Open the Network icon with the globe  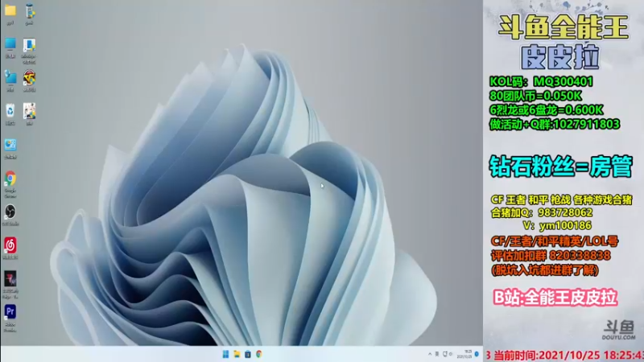(10, 77)
